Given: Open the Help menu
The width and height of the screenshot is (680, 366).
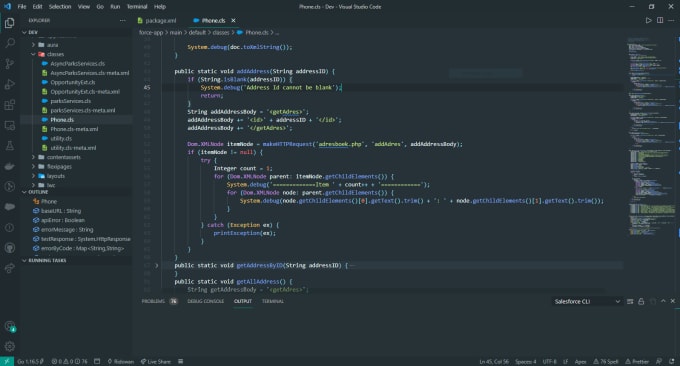Looking at the screenshot, I should point(160,7).
